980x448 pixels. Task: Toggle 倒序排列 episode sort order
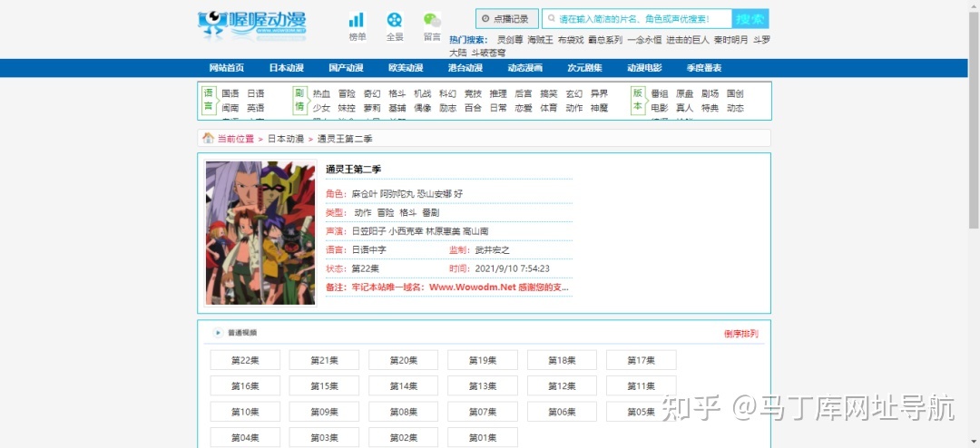[x=741, y=334]
